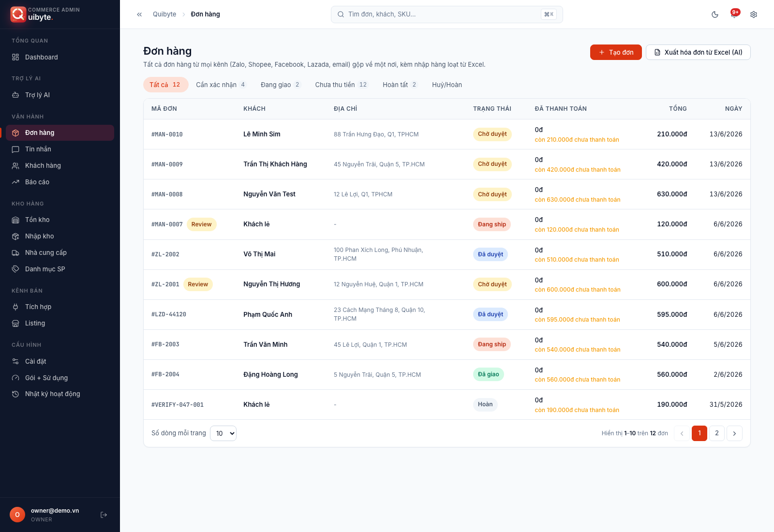Click 'còn 420.000đ chưa thanh toán' text
774x532 pixels.
(x=578, y=170)
